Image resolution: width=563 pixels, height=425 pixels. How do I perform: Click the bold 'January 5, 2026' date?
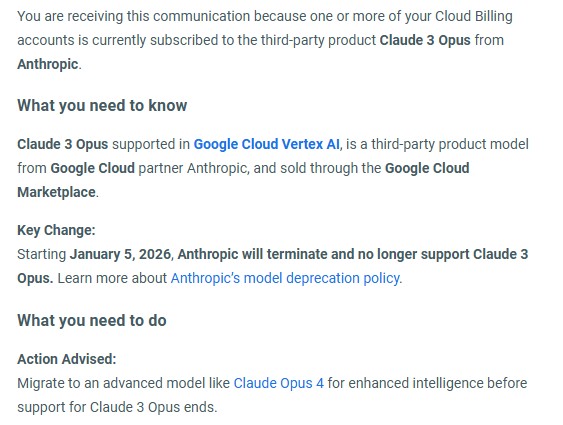[x=120, y=254]
